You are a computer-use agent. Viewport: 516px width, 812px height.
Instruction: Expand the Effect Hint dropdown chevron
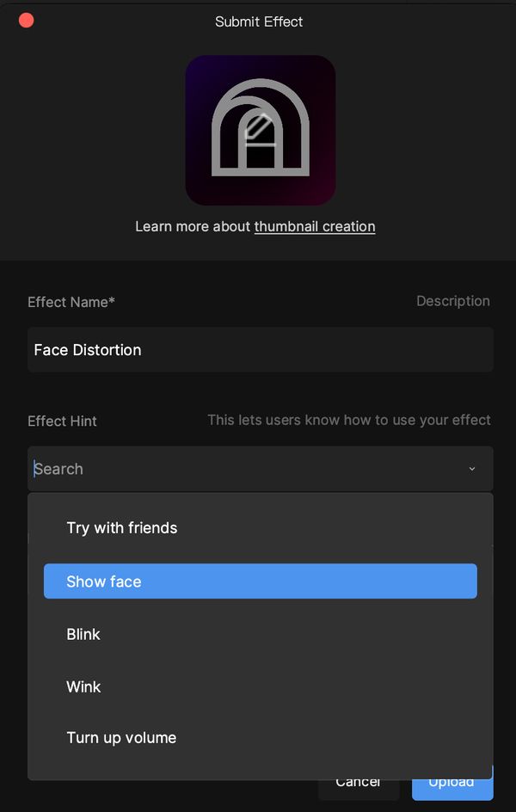click(471, 469)
